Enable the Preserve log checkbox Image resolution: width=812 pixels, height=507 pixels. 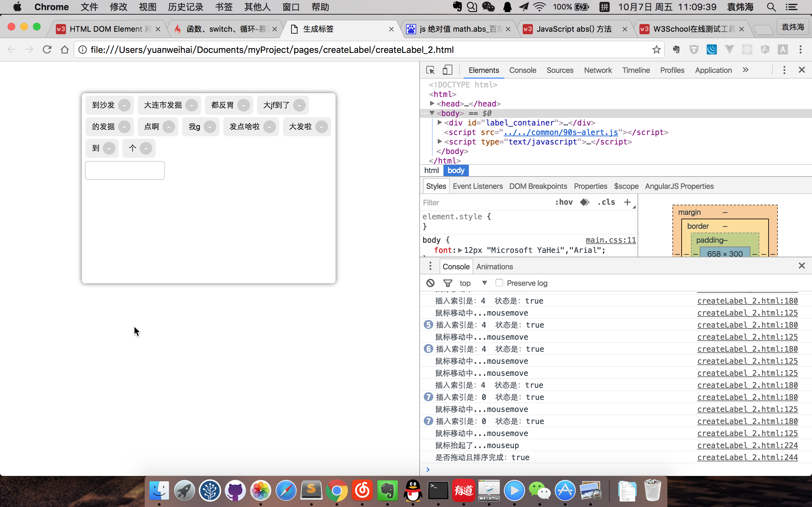coord(499,283)
